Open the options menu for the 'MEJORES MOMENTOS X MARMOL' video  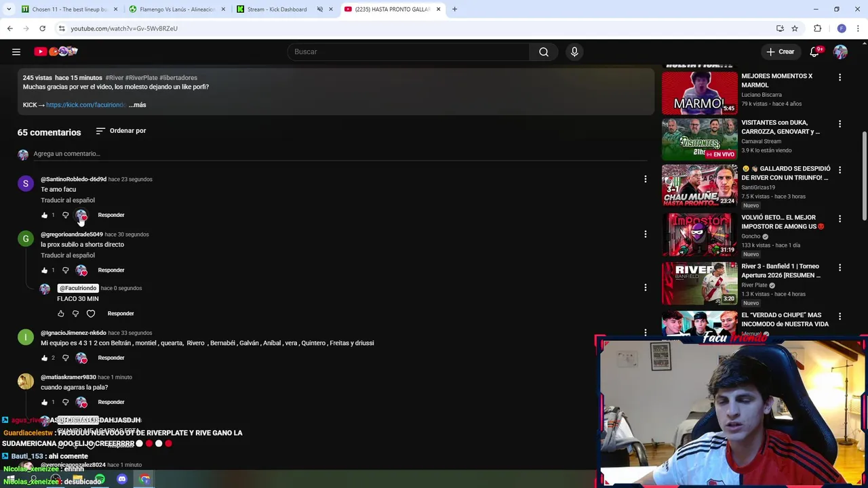click(x=840, y=77)
